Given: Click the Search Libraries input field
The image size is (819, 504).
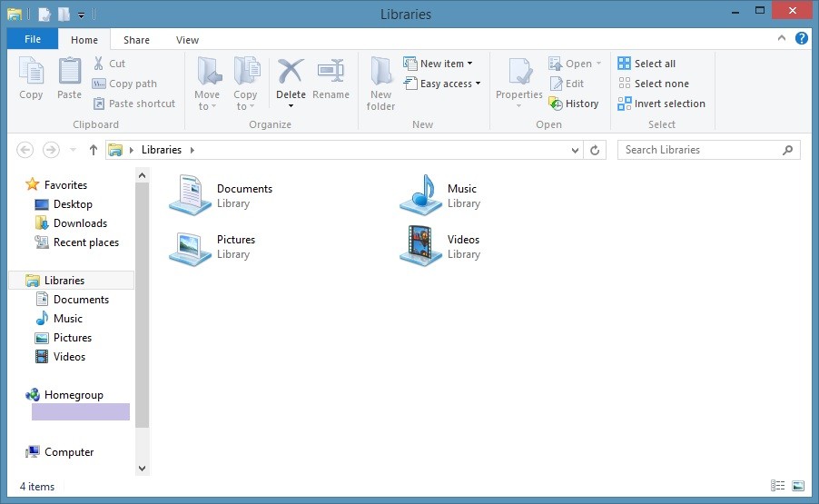Looking at the screenshot, I should click(x=699, y=150).
